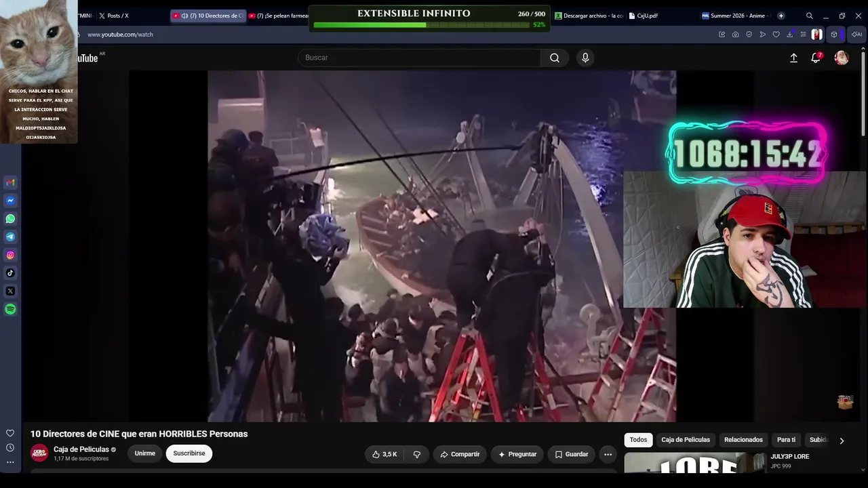Subscribe with the Suscribirse button
868x488 pixels.
coord(189,453)
